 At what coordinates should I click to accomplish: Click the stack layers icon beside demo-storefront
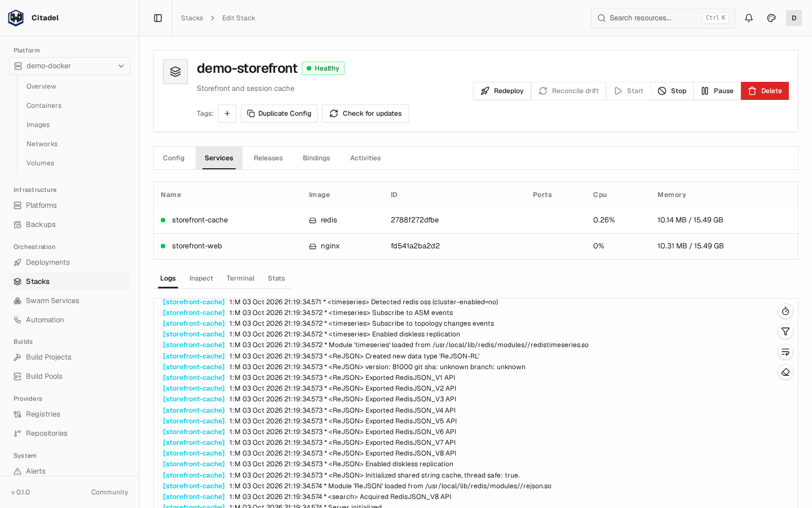(175, 72)
